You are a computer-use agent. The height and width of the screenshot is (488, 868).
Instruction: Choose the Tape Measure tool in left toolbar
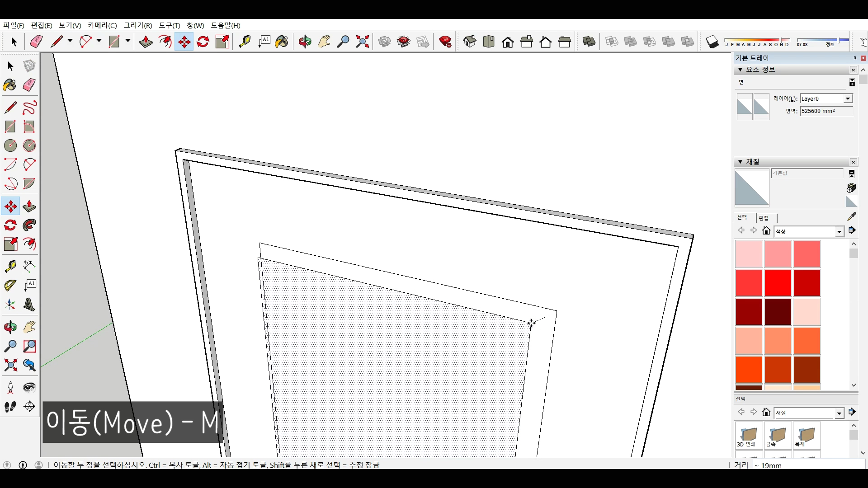[x=10, y=266]
